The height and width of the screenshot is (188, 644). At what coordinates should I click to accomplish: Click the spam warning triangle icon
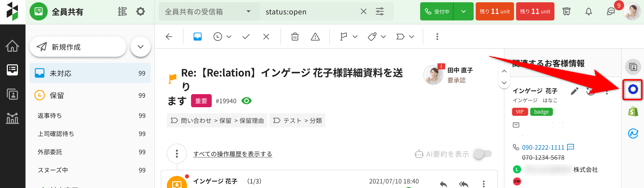click(315, 37)
